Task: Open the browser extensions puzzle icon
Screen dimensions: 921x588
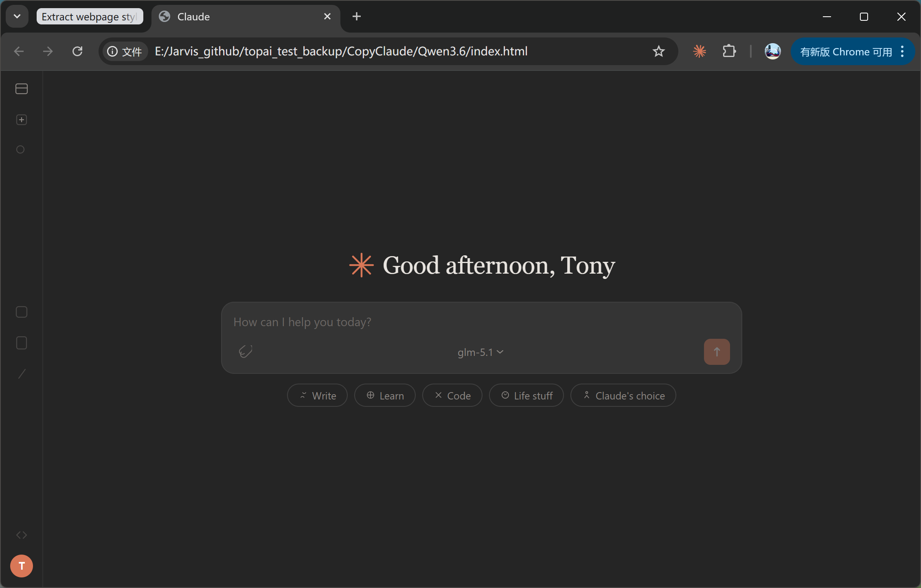Action: point(729,51)
